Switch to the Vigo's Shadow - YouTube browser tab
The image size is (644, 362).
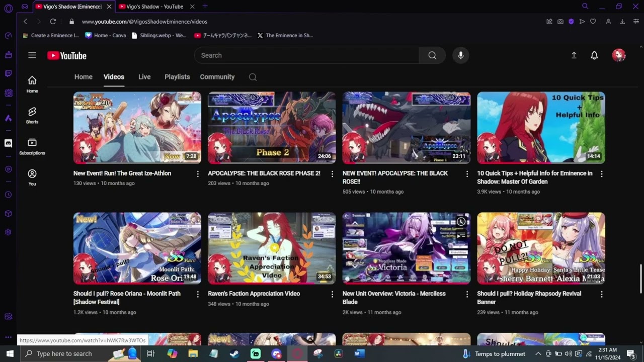point(155,7)
